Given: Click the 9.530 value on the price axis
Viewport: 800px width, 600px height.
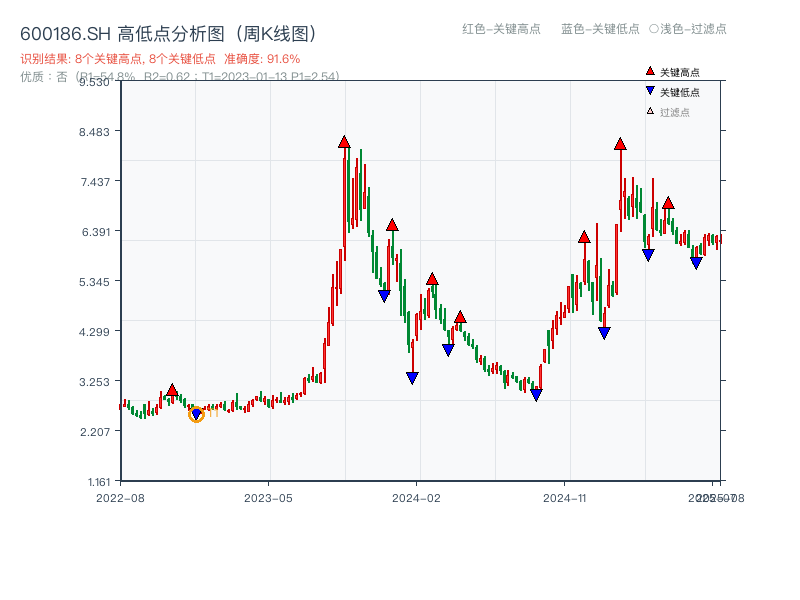Looking at the screenshot, I should coord(96,83).
